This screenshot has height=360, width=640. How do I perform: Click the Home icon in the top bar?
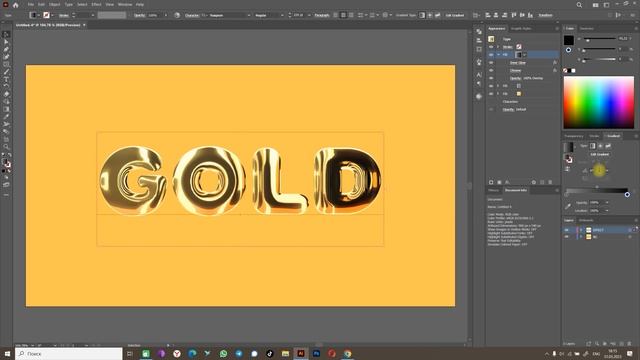coord(16,5)
